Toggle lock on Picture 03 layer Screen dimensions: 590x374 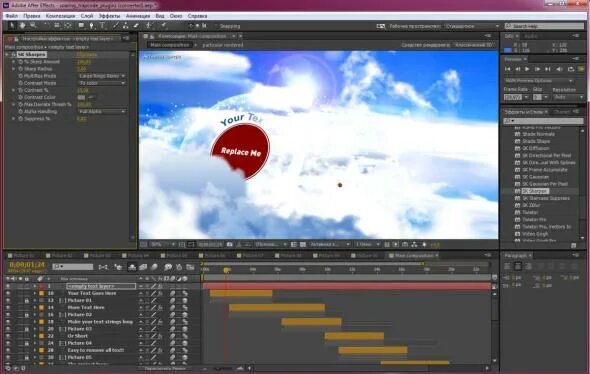[x=26, y=329]
